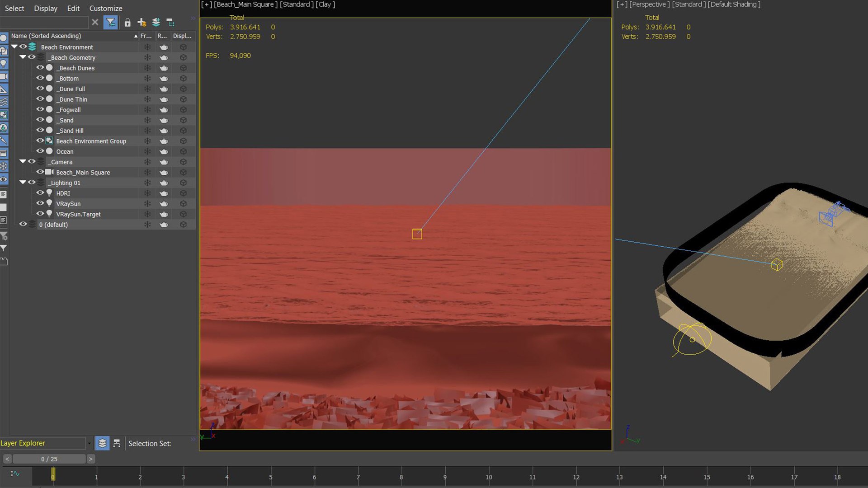Toggle Display Frozen Objects snowflake filter
This screenshot has height=488, width=868.
pyautogui.click(x=4, y=166)
